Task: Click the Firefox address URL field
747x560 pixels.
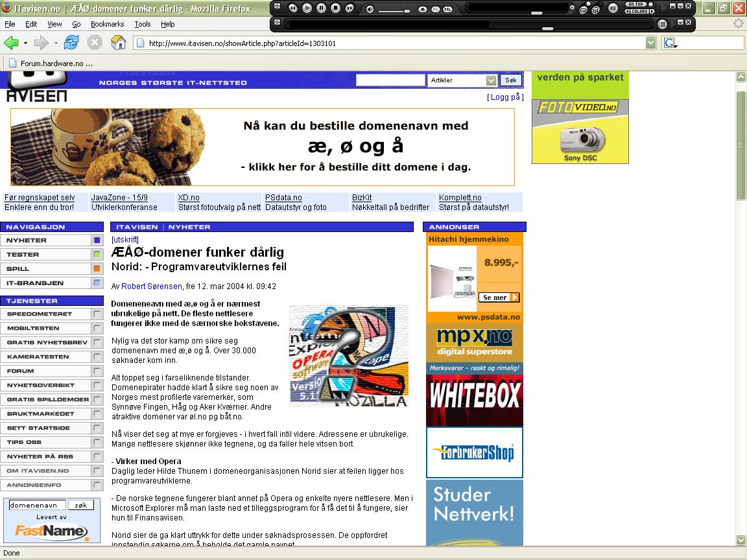Action: (x=396, y=43)
